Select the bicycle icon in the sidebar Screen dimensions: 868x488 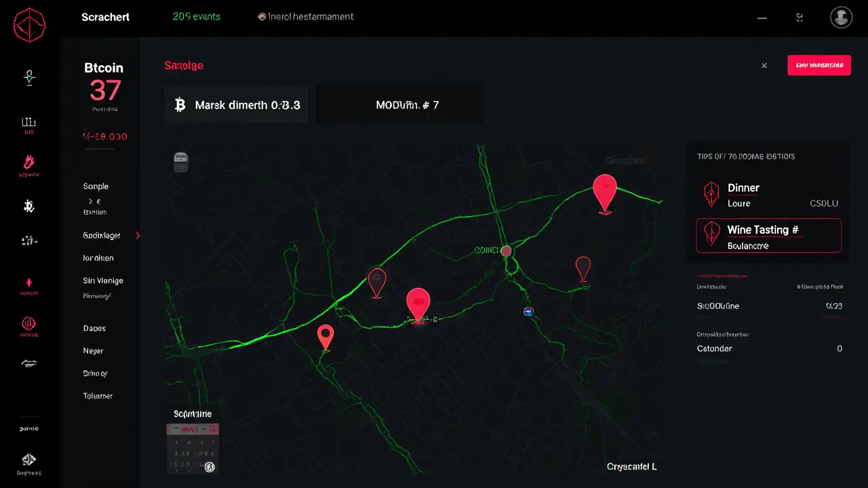tap(28, 206)
